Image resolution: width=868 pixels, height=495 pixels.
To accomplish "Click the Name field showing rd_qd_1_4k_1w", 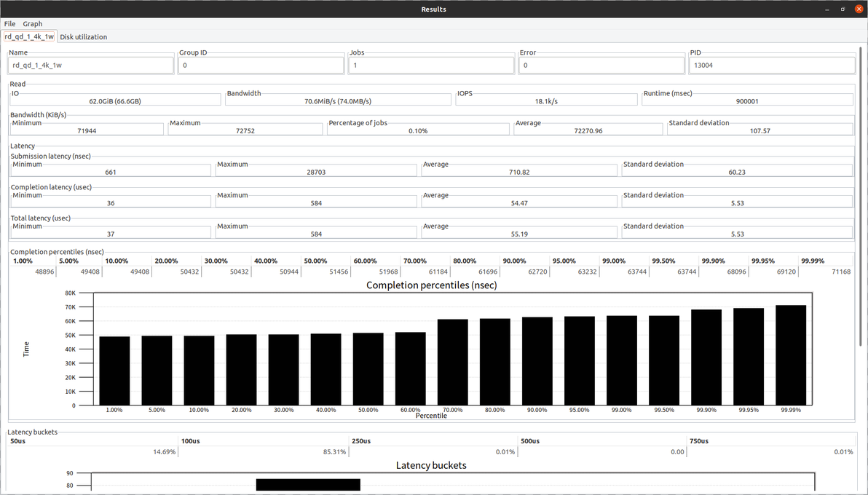I will [91, 66].
